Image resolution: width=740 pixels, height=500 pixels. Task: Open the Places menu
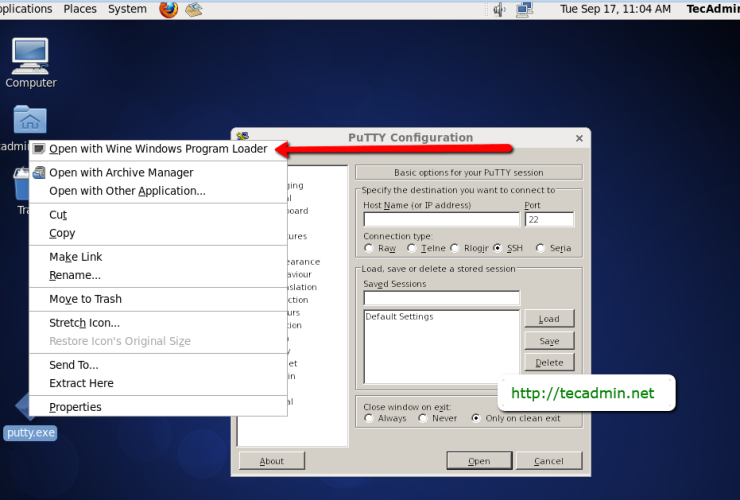pos(80,9)
